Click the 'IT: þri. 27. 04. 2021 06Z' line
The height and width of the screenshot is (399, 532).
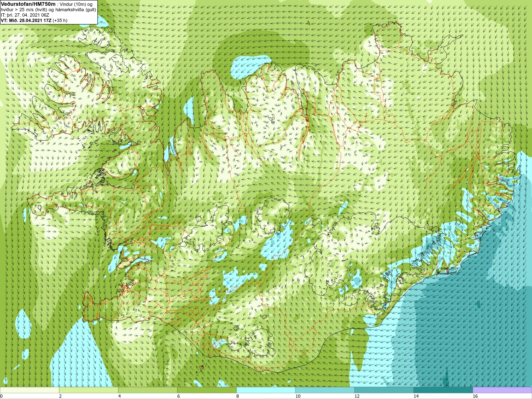pos(25,15)
